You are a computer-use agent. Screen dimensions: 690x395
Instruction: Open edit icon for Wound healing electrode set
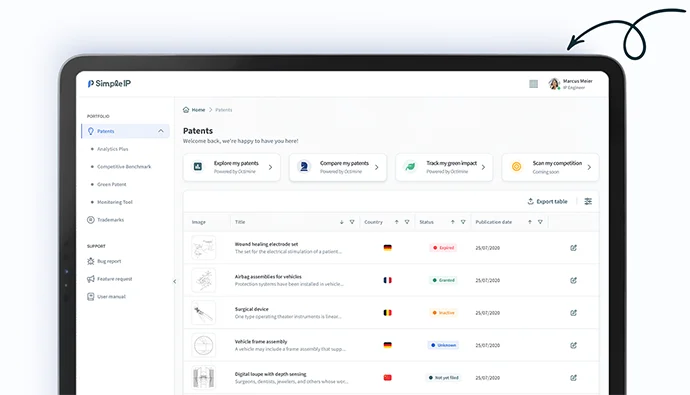573,248
